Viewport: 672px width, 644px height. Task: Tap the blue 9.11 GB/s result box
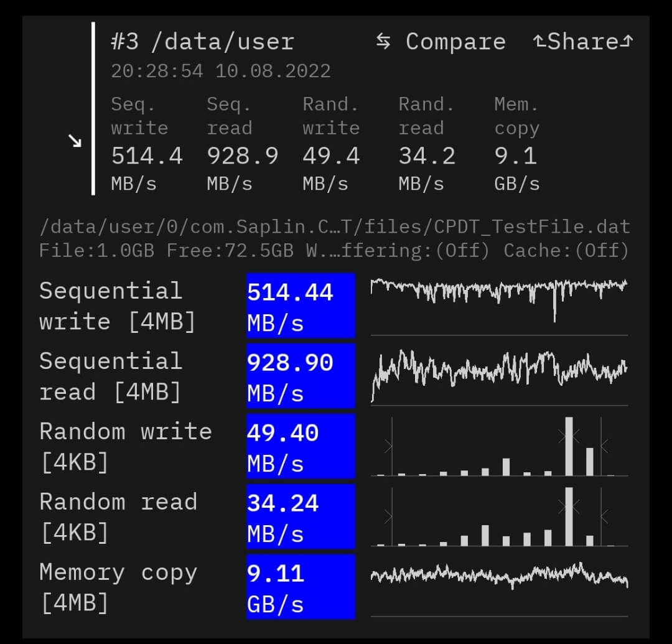point(301,587)
